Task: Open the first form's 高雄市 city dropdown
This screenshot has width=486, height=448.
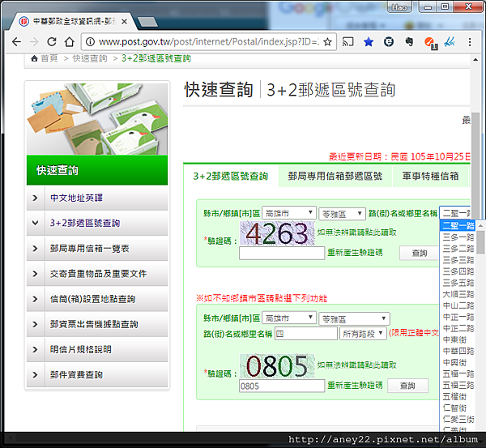Action: coord(289,213)
